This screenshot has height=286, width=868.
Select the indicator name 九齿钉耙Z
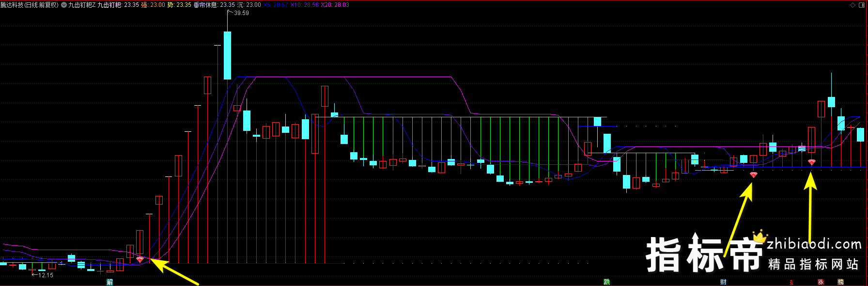[82, 5]
